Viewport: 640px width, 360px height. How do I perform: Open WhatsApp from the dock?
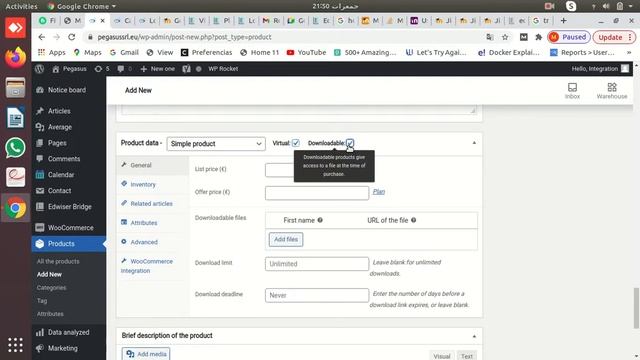pyautogui.click(x=16, y=148)
